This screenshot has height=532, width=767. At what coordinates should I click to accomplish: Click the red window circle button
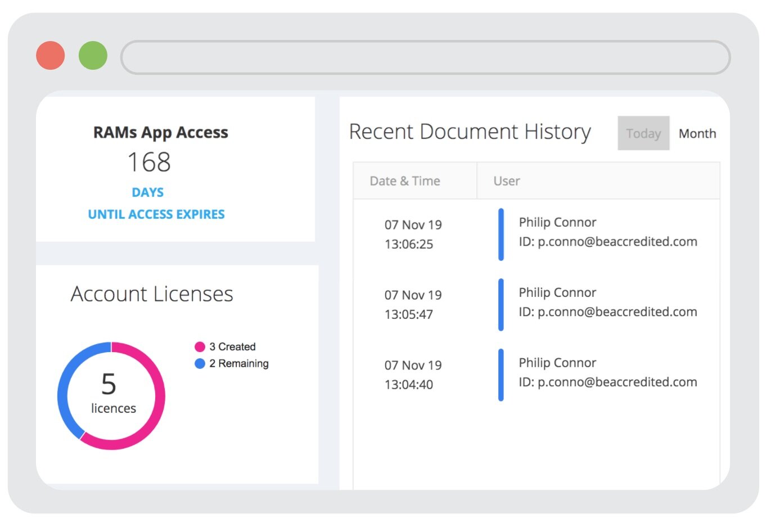[51, 56]
